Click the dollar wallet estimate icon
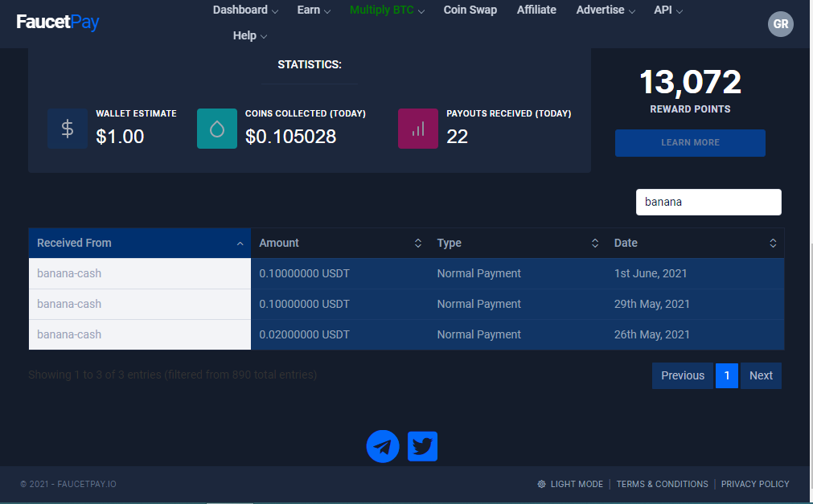Image resolution: width=813 pixels, height=504 pixels. [68, 129]
